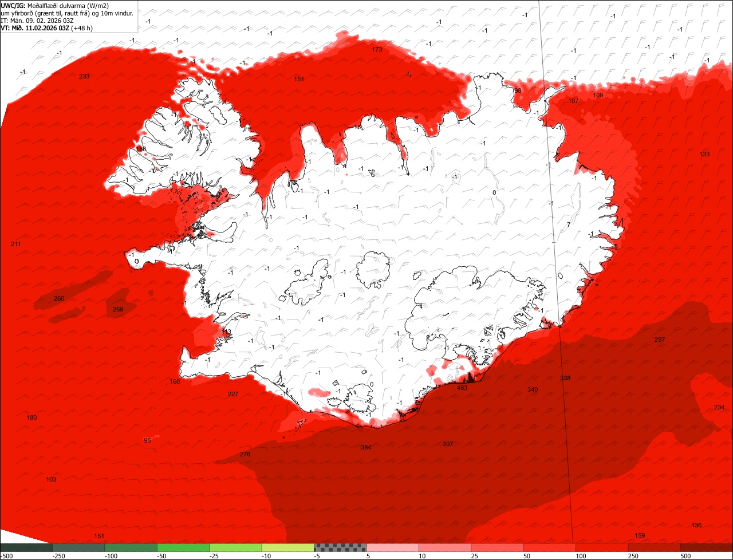733x560 pixels.
Task: Click the legend tick label -10
Action: pyautogui.click(x=267, y=556)
